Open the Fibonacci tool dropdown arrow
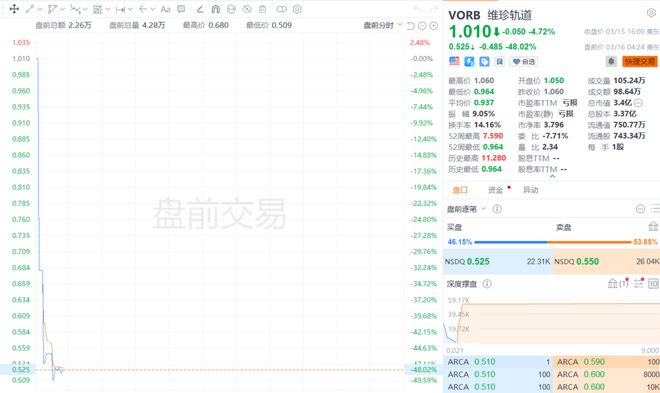Screen dimensions: 660x393 click(x=108, y=9)
